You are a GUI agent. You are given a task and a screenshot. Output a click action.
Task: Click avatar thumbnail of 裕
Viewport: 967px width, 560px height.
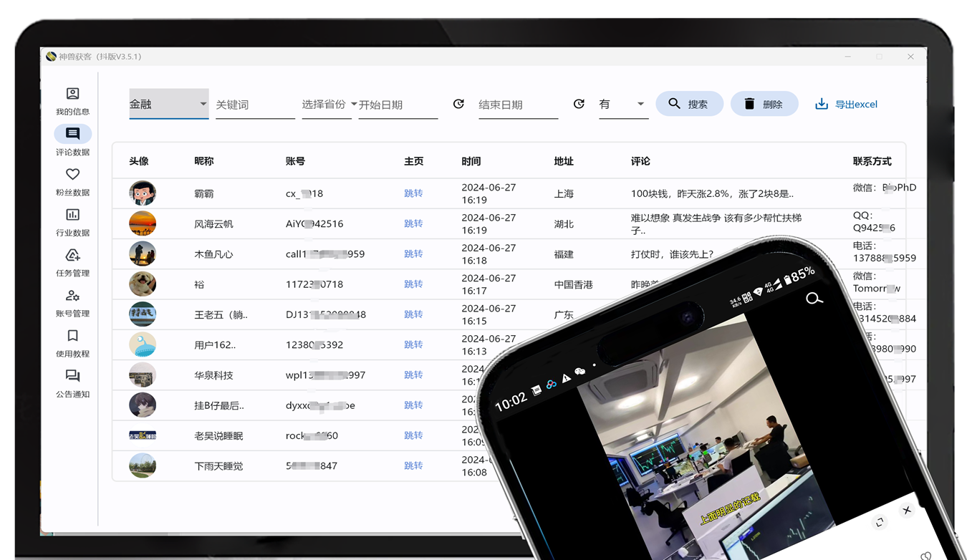click(x=143, y=284)
